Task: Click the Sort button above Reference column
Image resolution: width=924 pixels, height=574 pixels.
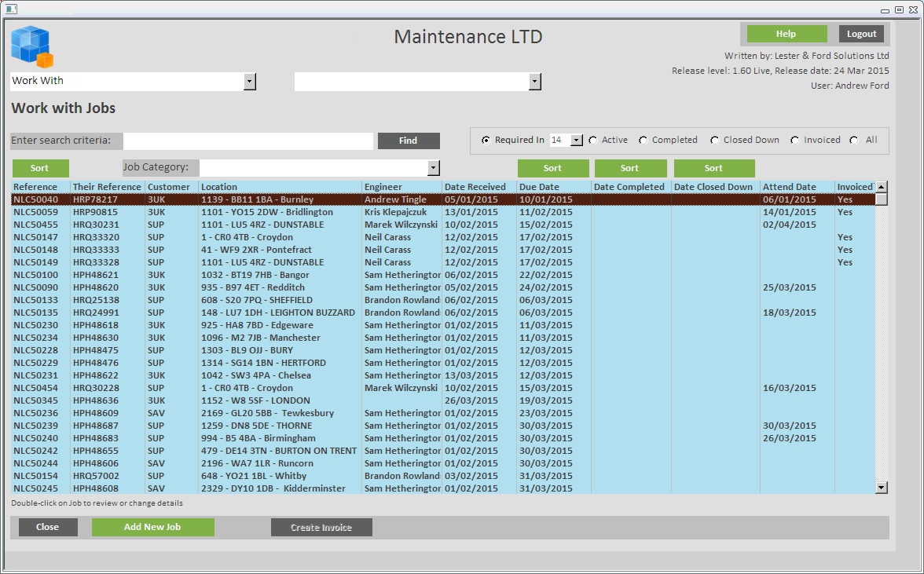Action: [40, 168]
